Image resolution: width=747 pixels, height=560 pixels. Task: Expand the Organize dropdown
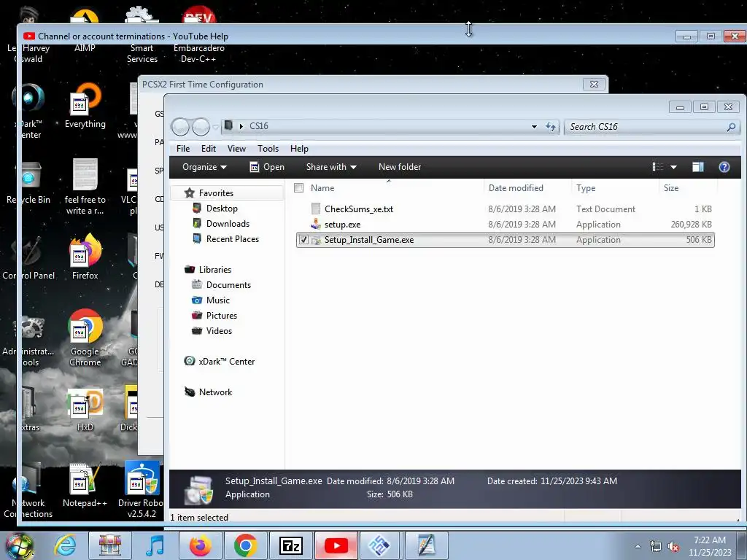204,167
